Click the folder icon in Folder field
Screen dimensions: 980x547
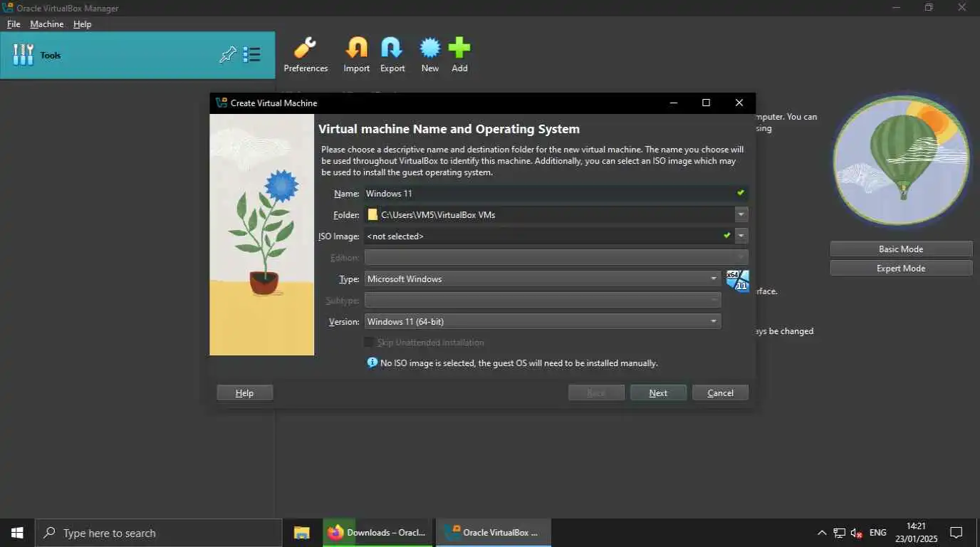pyautogui.click(x=372, y=214)
